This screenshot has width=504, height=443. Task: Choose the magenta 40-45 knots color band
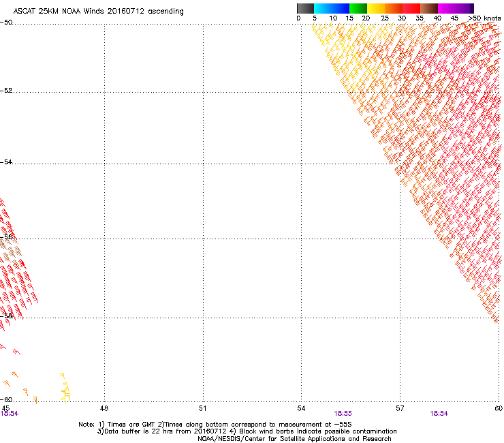pos(447,8)
